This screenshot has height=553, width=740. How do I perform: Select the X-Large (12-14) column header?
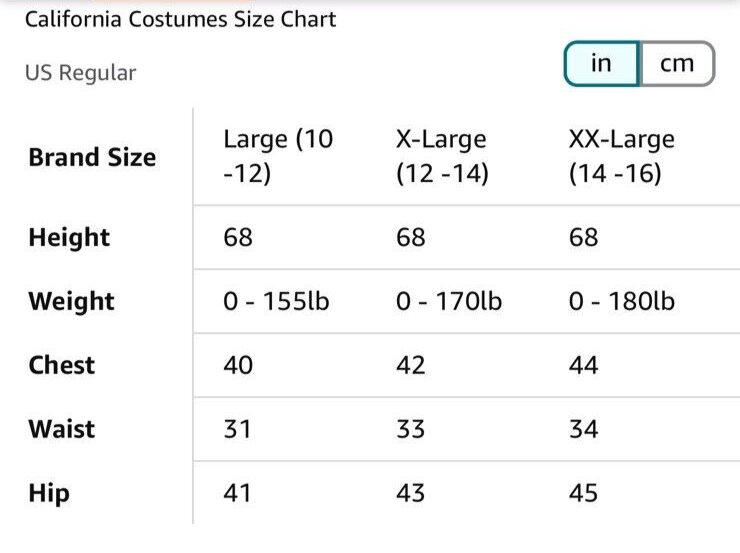[x=442, y=156]
